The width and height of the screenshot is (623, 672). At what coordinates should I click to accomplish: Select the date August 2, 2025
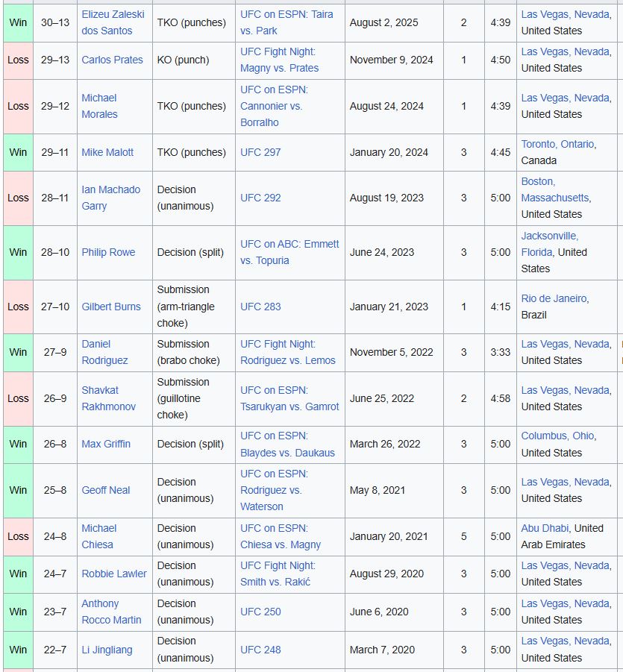click(x=383, y=22)
